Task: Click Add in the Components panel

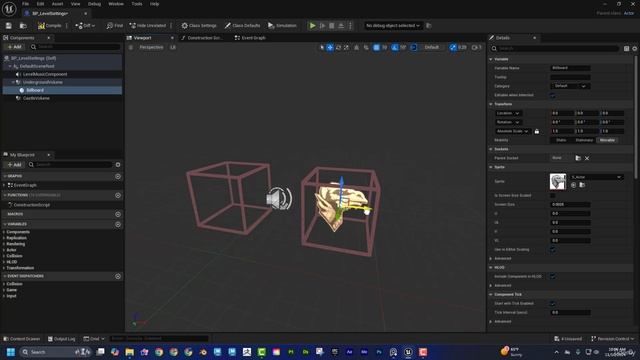Action: [x=14, y=47]
